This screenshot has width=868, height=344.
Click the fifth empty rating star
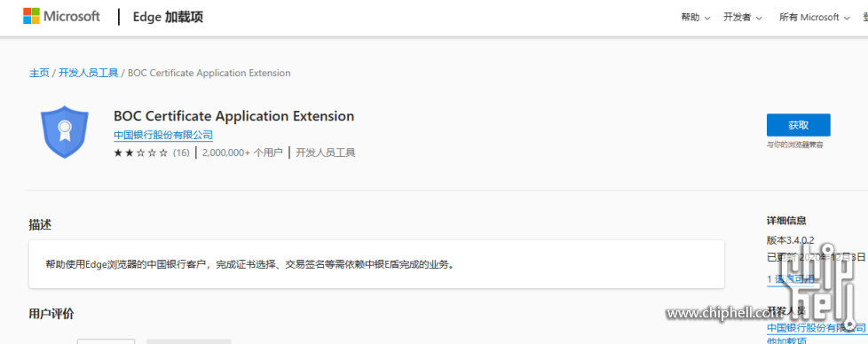(x=163, y=152)
